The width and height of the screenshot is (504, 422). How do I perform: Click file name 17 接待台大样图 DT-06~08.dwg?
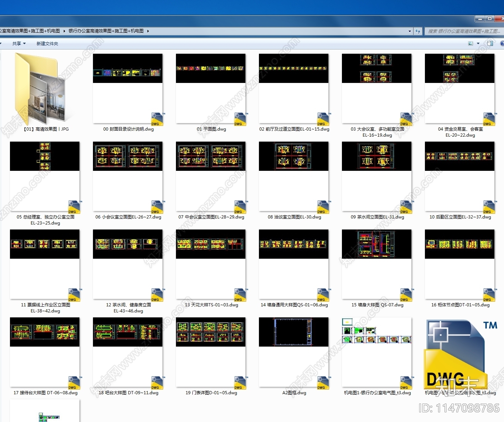46,393
